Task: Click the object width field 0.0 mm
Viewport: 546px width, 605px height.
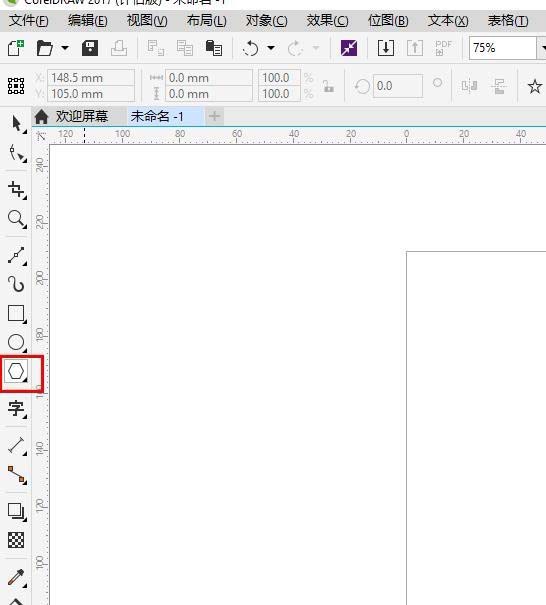Action: point(209,78)
